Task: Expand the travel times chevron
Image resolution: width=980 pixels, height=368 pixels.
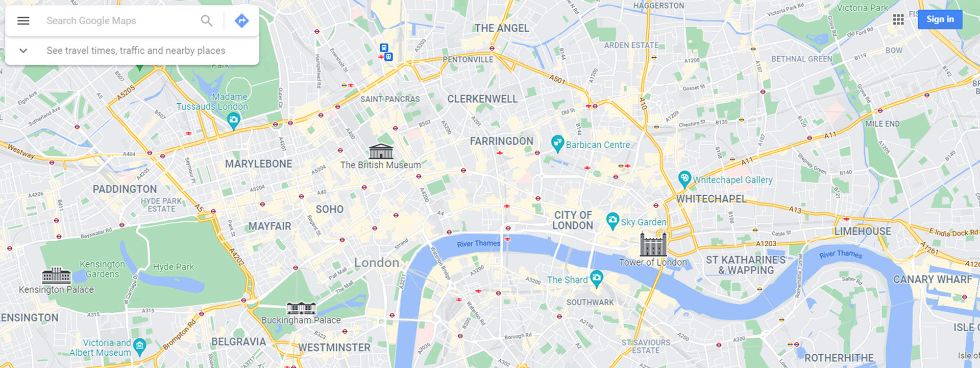Action: [x=23, y=51]
